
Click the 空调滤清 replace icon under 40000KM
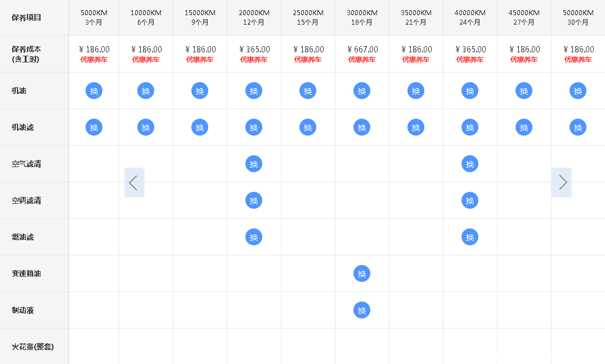pos(470,200)
